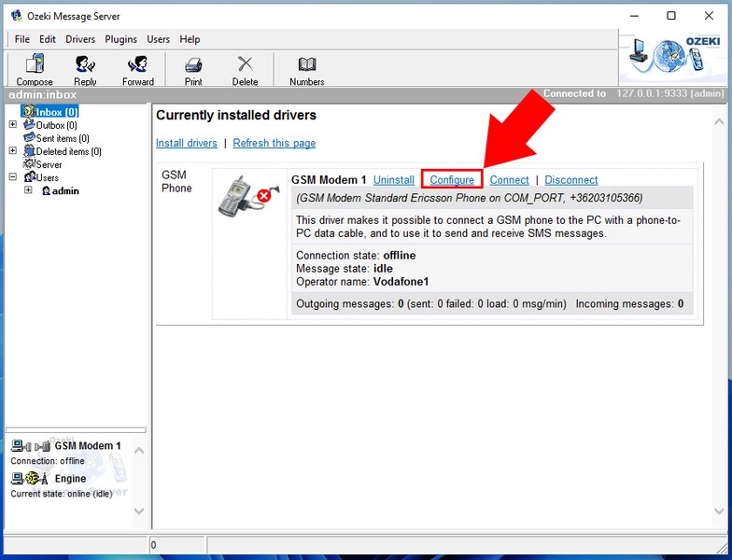Click the 'Incoming messages: 0' text
The width and height of the screenshot is (732, 560).
629,304
